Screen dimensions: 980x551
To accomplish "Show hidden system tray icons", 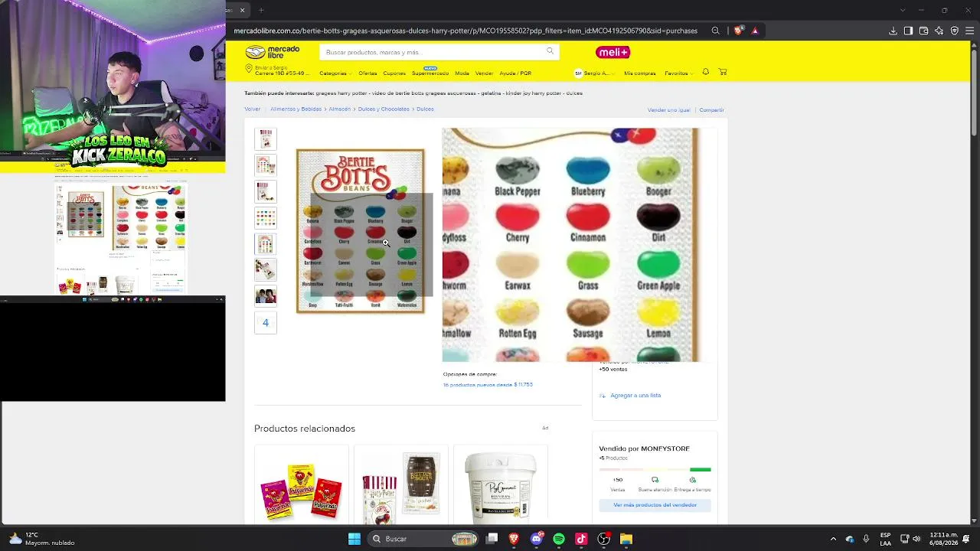I will 833,539.
